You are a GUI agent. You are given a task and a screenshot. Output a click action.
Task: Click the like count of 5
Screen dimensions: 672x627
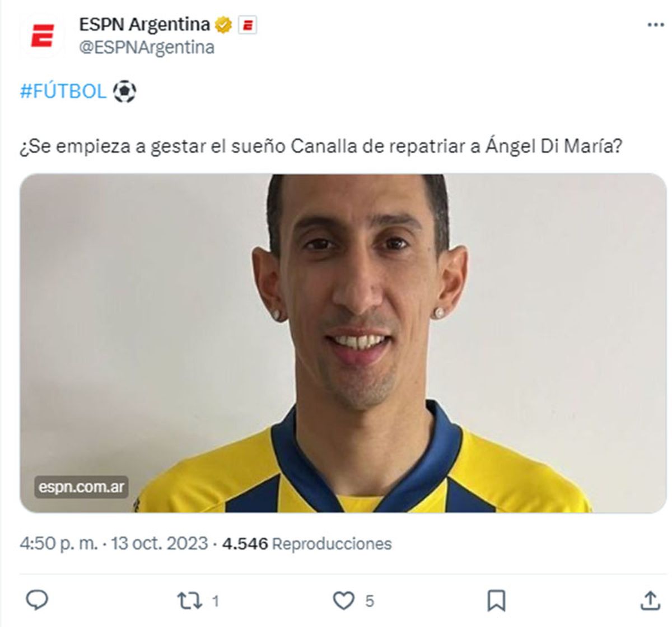tap(370, 601)
